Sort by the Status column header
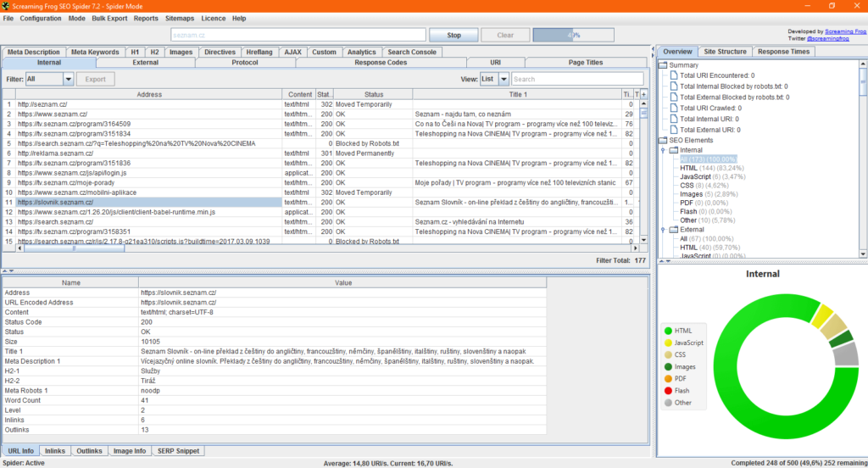868x468 pixels. pyautogui.click(x=374, y=95)
